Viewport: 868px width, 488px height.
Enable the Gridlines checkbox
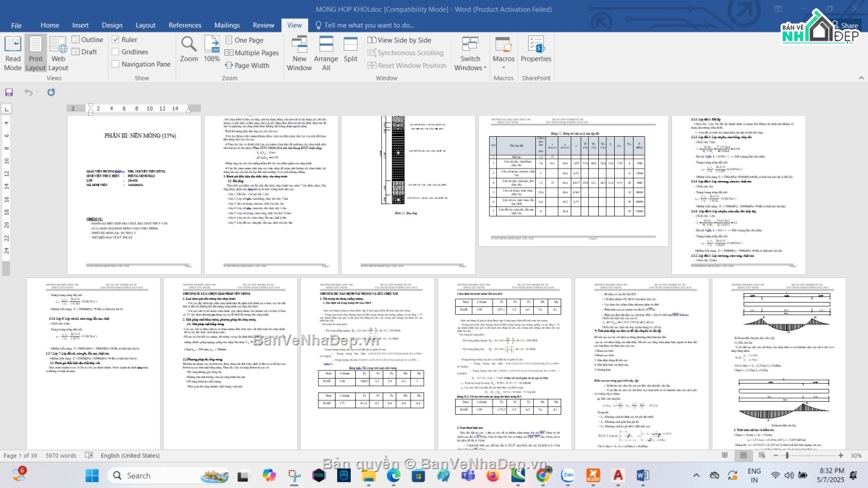click(116, 52)
